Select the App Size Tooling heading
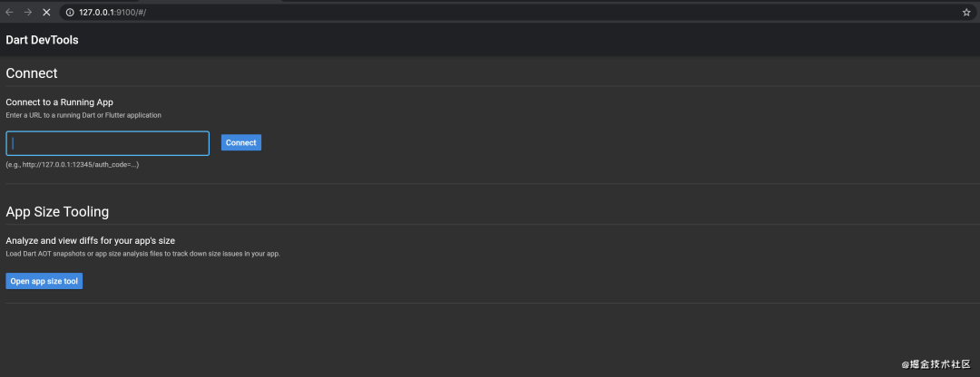Image resolution: width=980 pixels, height=377 pixels. pyautogui.click(x=57, y=211)
